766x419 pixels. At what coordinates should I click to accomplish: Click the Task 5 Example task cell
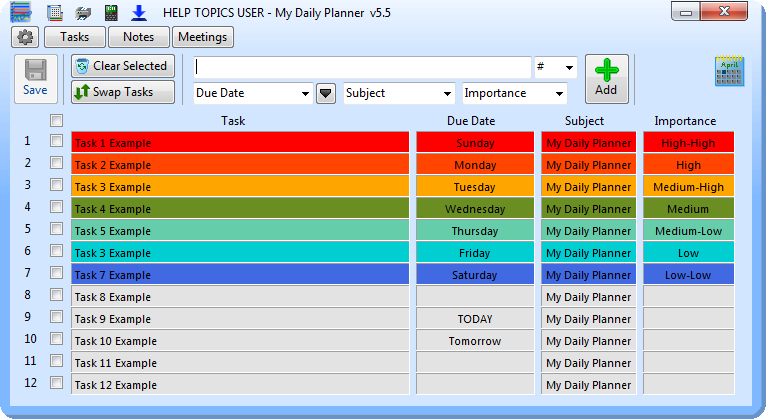[240, 230]
